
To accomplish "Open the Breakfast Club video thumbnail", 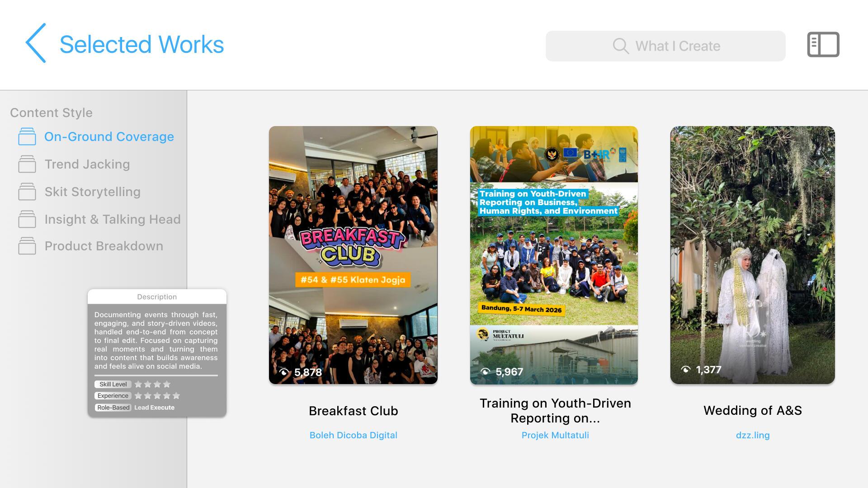I will click(x=353, y=255).
